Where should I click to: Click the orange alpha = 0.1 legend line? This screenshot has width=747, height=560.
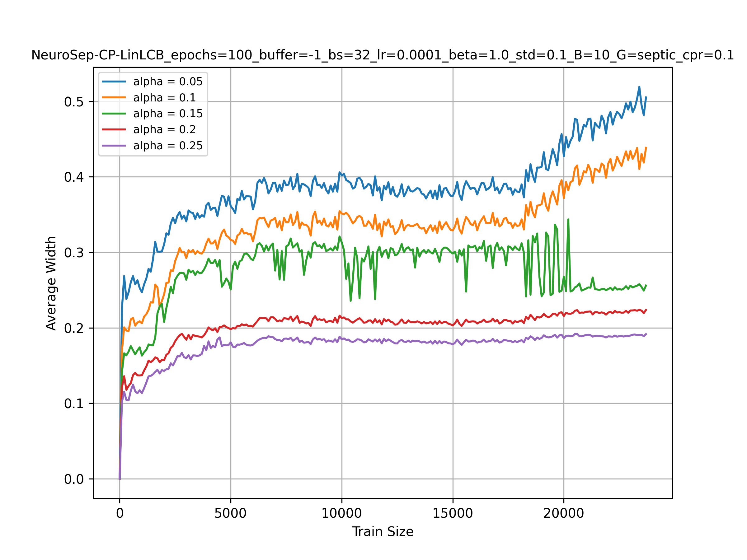114,98
